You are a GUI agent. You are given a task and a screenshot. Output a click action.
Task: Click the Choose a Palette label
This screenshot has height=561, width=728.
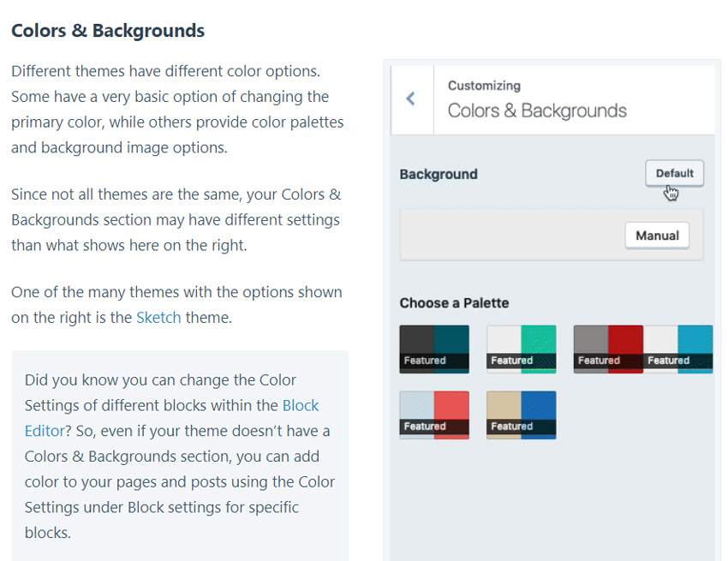pyautogui.click(x=454, y=303)
